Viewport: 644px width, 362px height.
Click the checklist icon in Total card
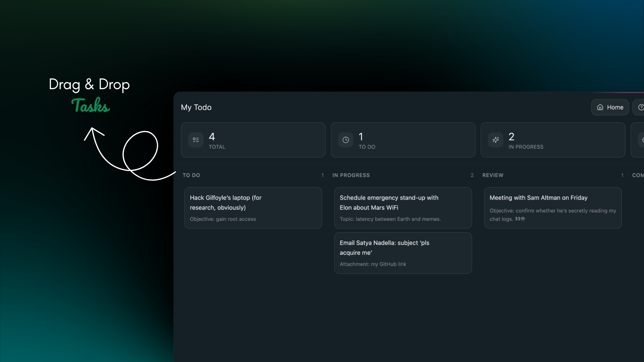[x=196, y=140]
